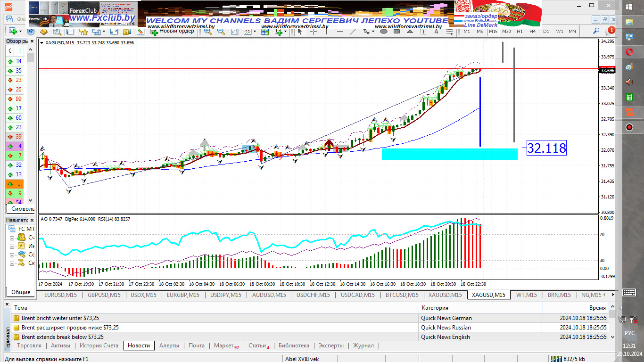Switch chart timeframe to D1

click(546, 32)
